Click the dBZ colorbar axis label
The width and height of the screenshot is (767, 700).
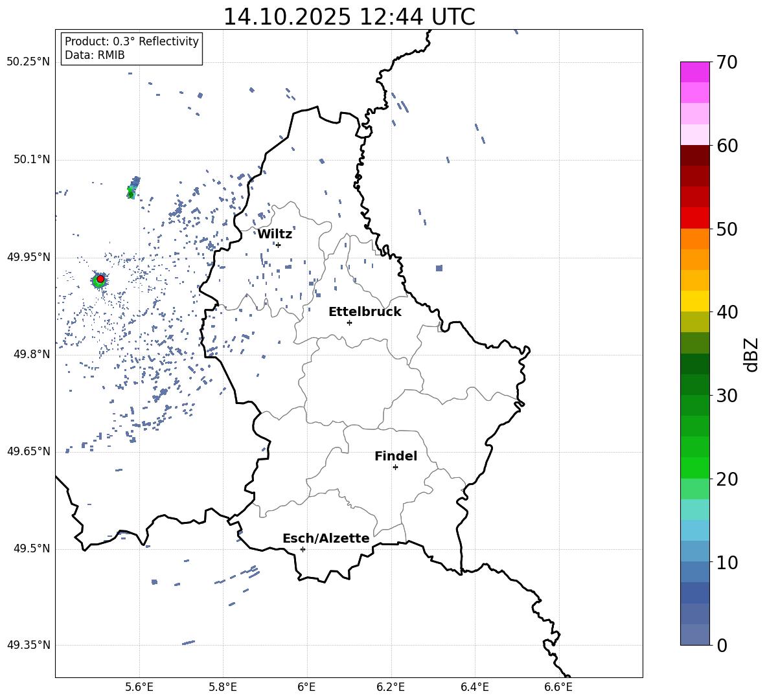click(x=752, y=354)
